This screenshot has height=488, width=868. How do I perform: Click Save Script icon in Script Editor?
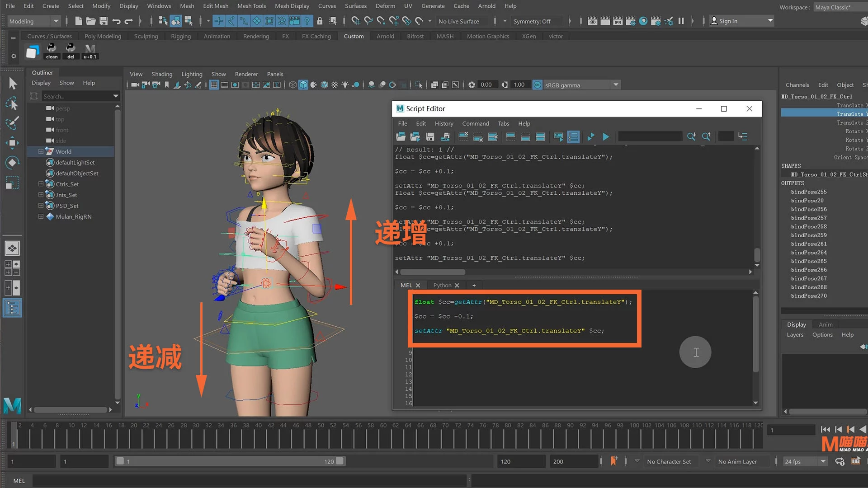(430, 136)
